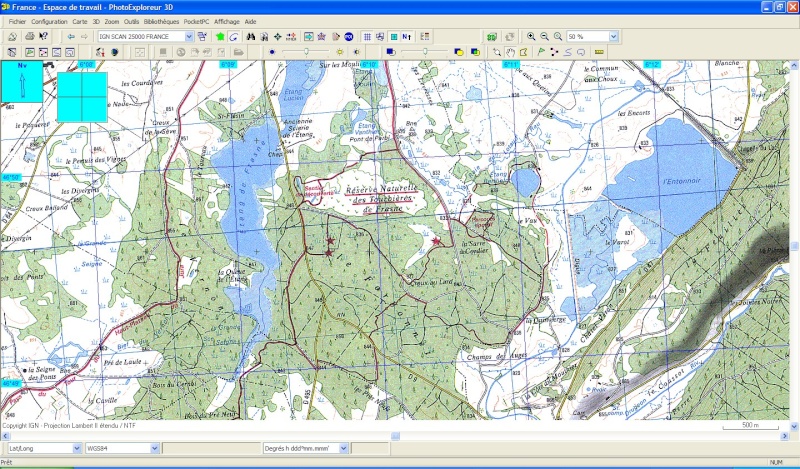This screenshot has width=800, height=469.
Task: Open the Zoom menu
Action: (x=112, y=22)
